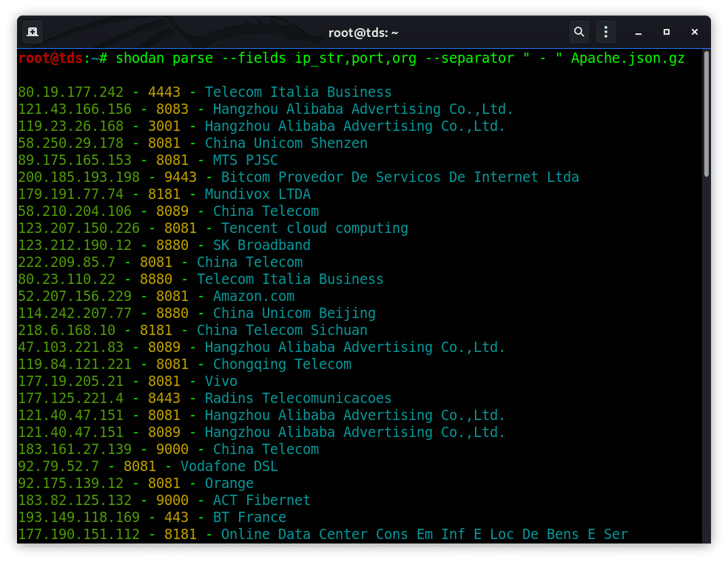Click Chongqing Telecom text
Image resolution: width=728 pixels, height=562 pixels.
pyautogui.click(x=282, y=365)
